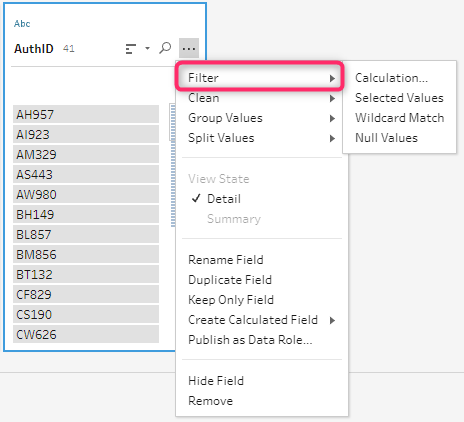Click the sort icon in AuthID header
464x422 pixels.
pyautogui.click(x=131, y=49)
